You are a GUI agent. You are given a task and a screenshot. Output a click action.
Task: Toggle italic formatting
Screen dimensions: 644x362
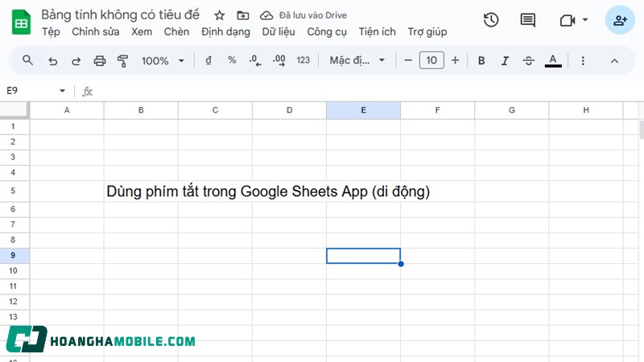click(505, 61)
